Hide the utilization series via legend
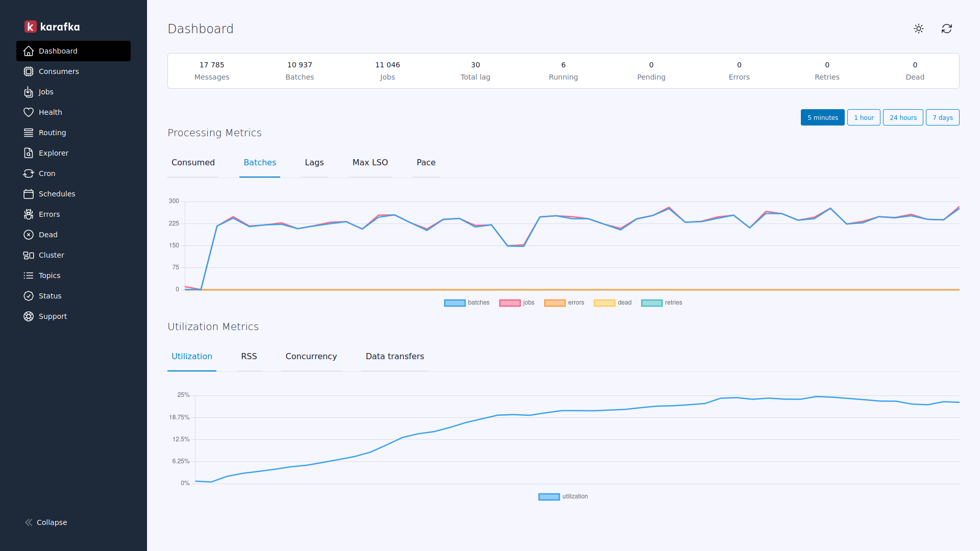 tap(563, 496)
